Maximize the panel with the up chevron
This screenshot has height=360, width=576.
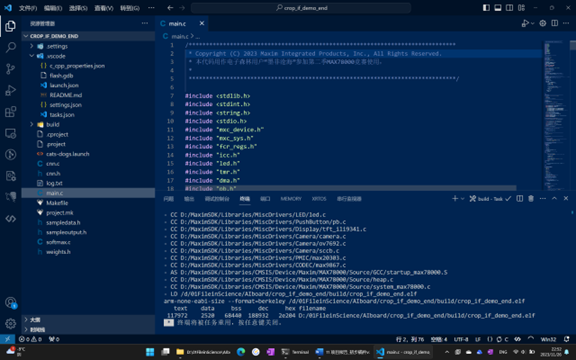pyautogui.click(x=554, y=199)
